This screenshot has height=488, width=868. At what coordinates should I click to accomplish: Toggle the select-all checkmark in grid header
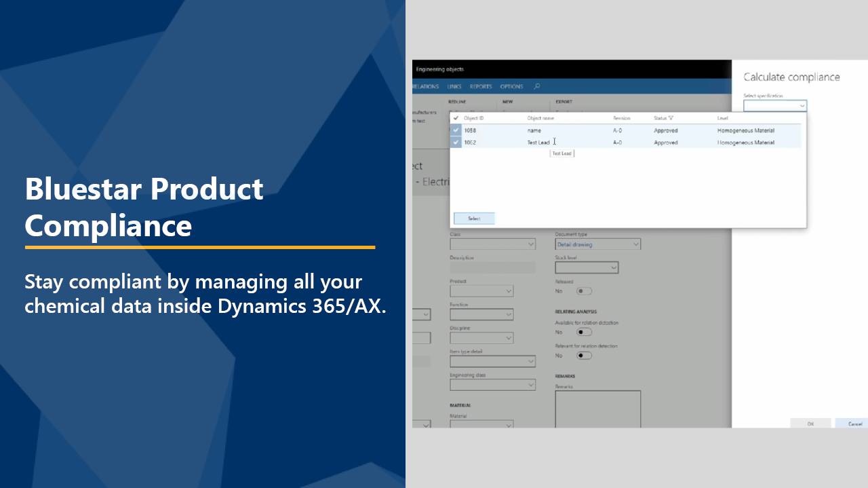[x=456, y=118]
